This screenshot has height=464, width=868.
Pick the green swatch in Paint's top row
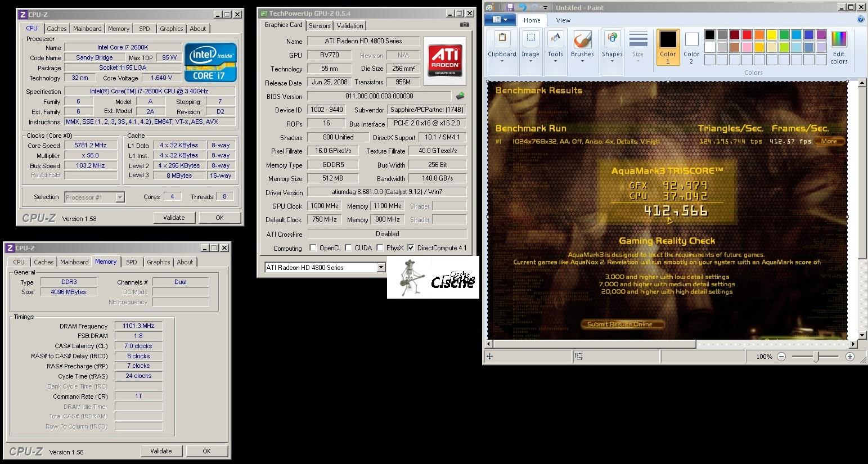(x=784, y=35)
